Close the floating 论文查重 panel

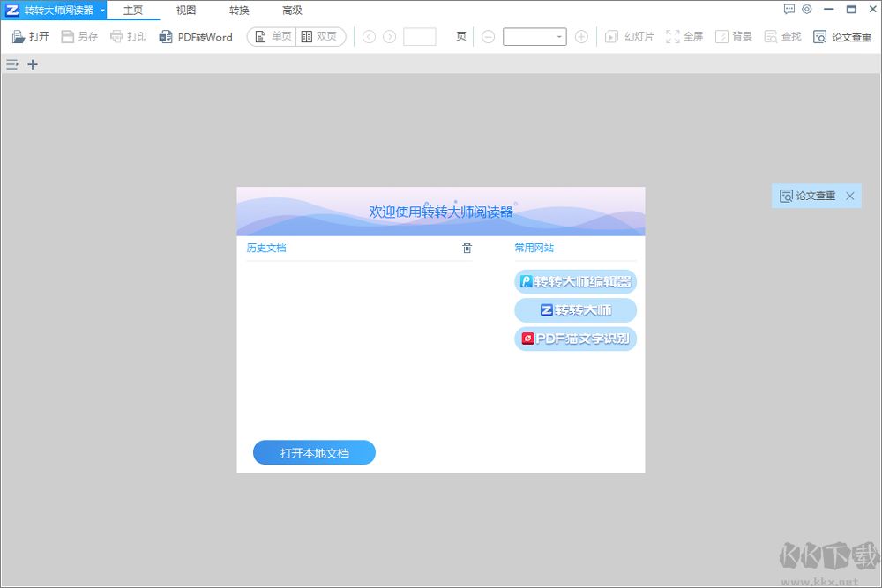tap(850, 197)
